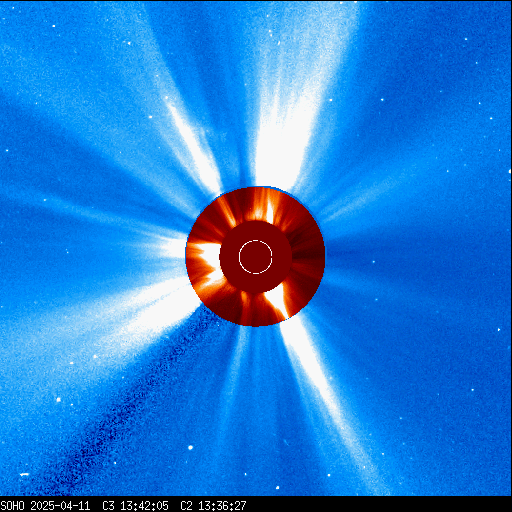
Task: Click the elongated bright object at bottom-left edge
Action: click(x=24, y=474)
